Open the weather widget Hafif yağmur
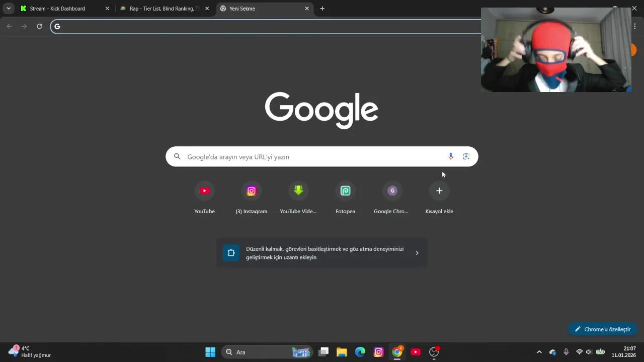The height and width of the screenshot is (362, 644). tap(30, 352)
